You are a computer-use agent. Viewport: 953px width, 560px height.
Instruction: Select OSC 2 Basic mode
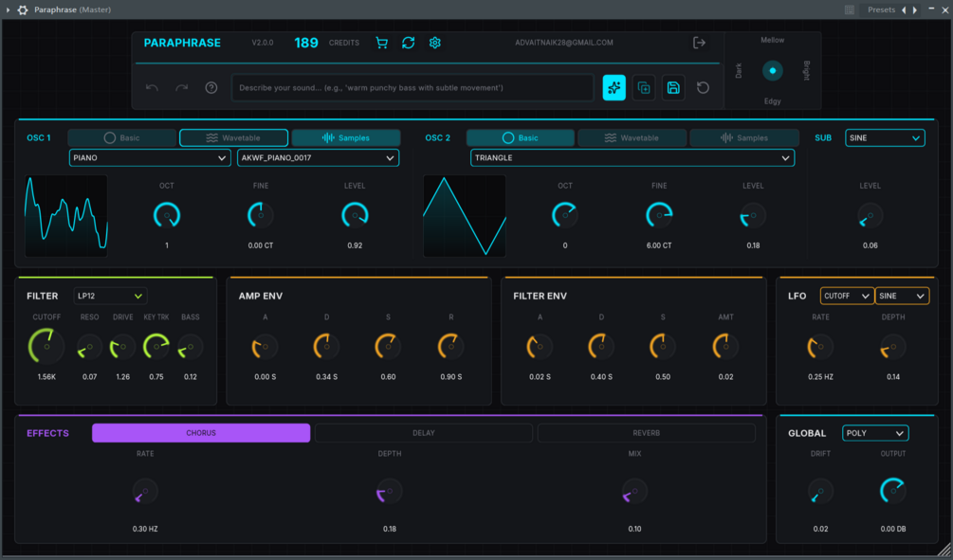521,138
